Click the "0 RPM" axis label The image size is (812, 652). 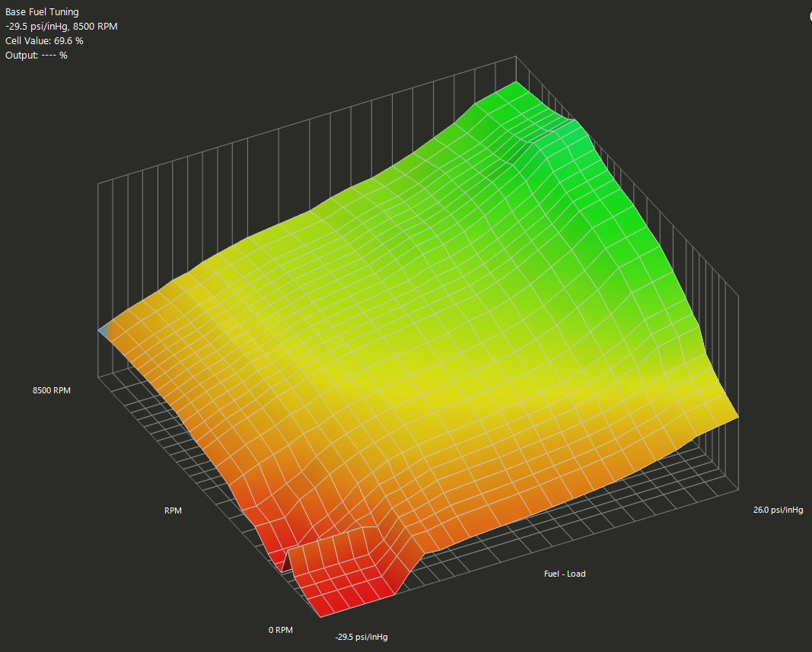[x=280, y=630]
